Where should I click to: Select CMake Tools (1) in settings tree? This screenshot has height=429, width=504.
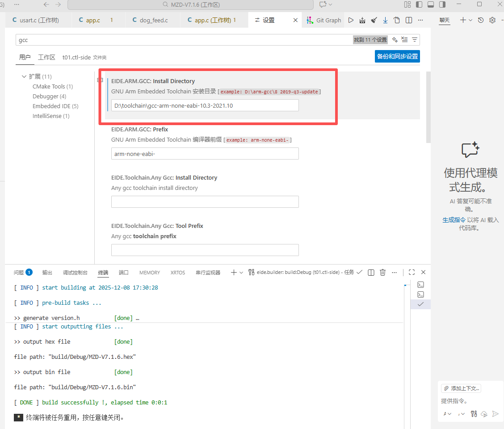53,87
